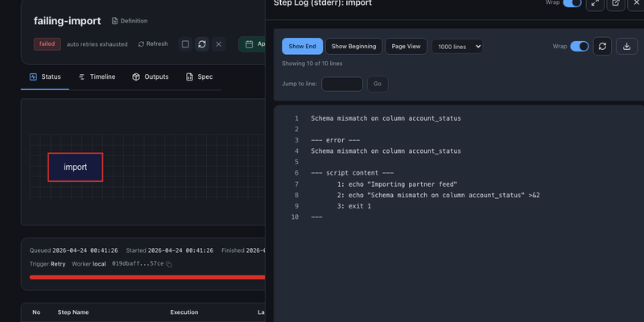The image size is (644, 322).
Task: Click the failed status badge
Action: (47, 44)
